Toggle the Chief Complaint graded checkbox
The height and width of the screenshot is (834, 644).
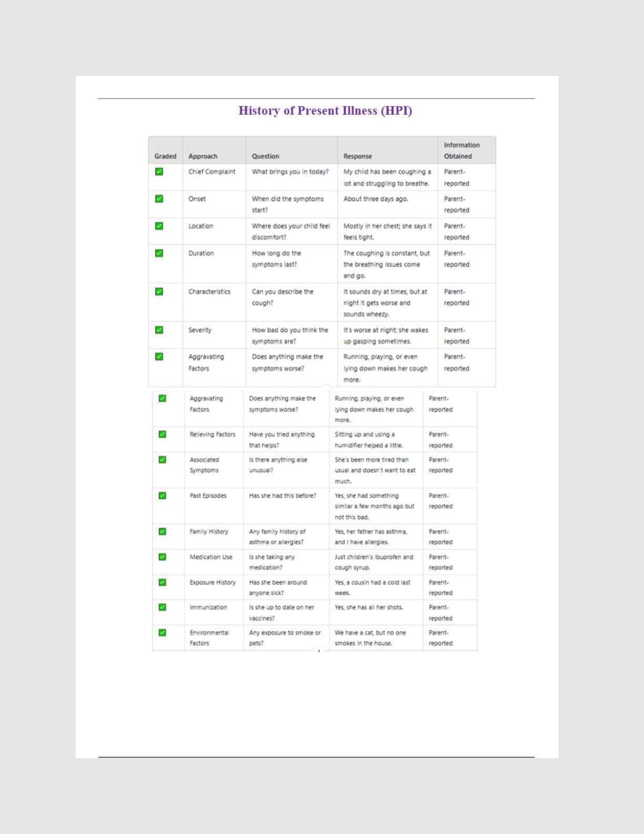click(159, 172)
